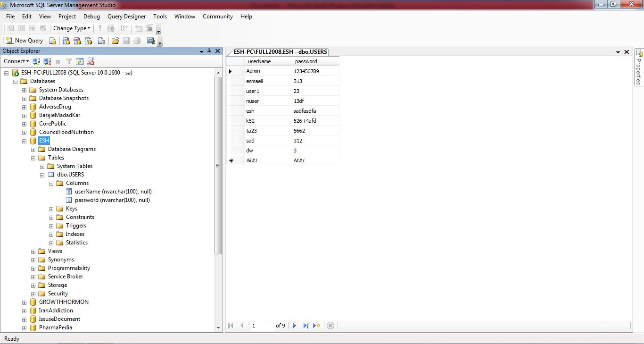
Task: Print icon in standard toolbar
Action: 137,41
